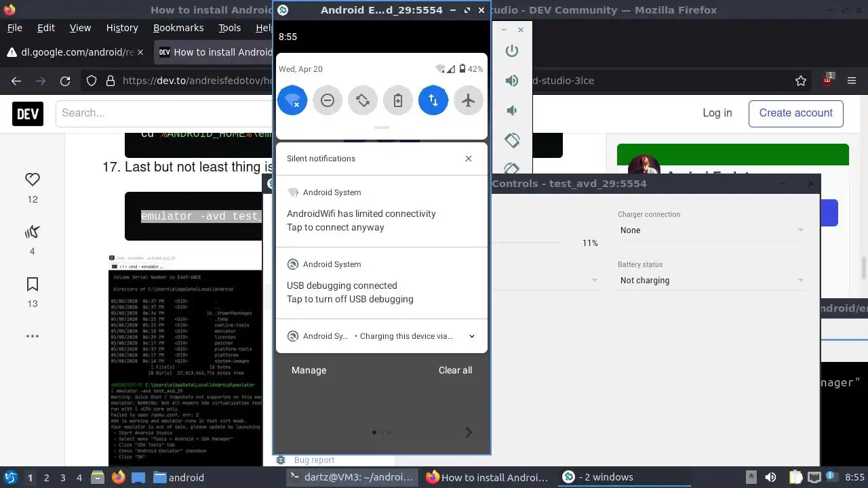The image size is (868, 488).
Task: Reload the page in Firefox
Action: (65, 81)
